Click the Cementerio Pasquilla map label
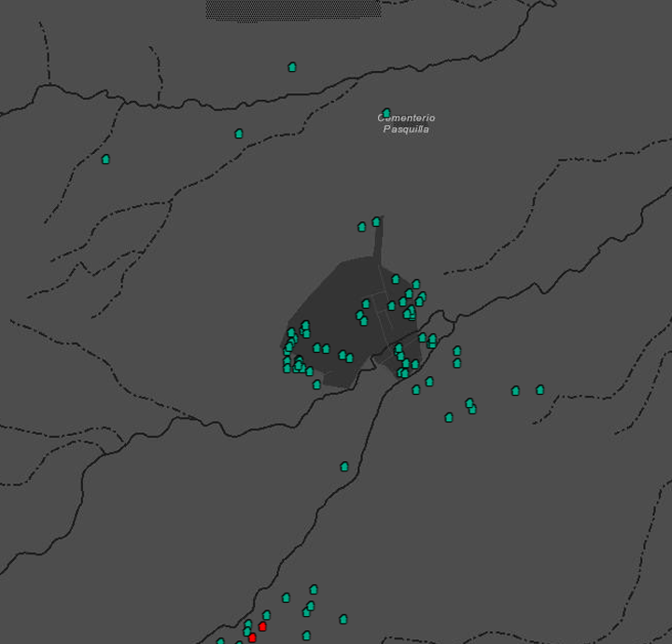672x644 pixels. coord(406,124)
